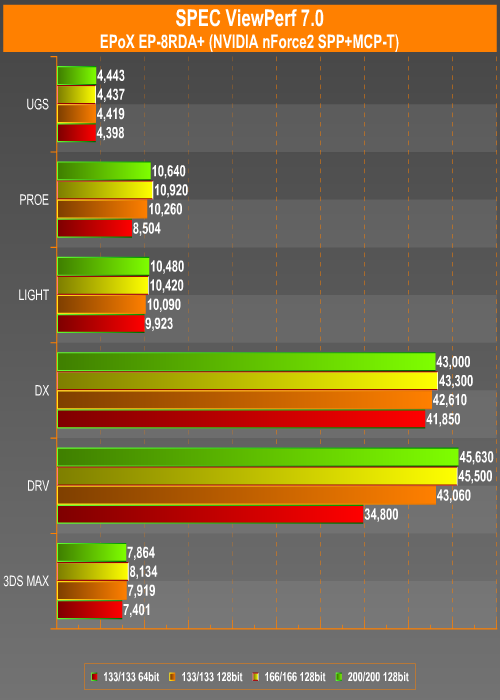Viewport: 500px width, 700px height.
Task: Click the PROE yellow bar valued 10,920
Action: [x=105, y=190]
